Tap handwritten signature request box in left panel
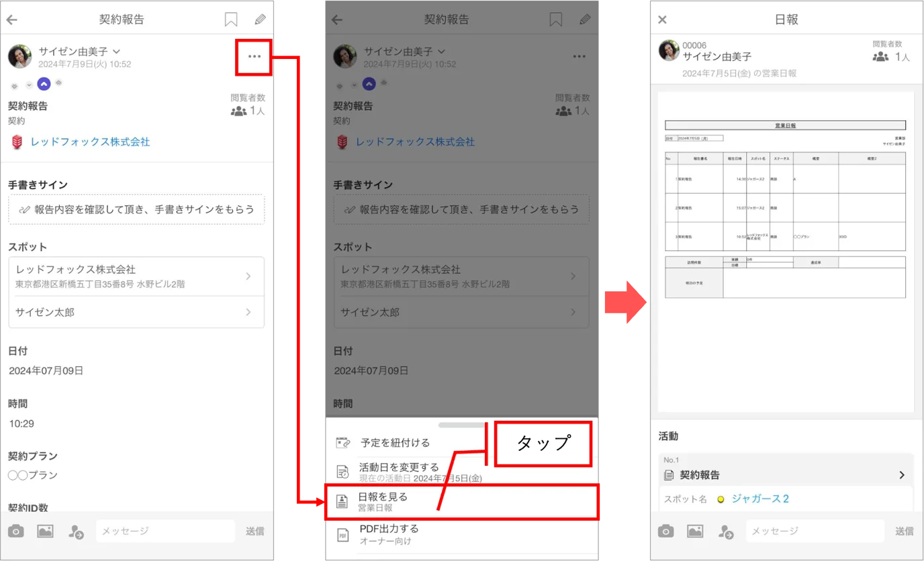 136,209
